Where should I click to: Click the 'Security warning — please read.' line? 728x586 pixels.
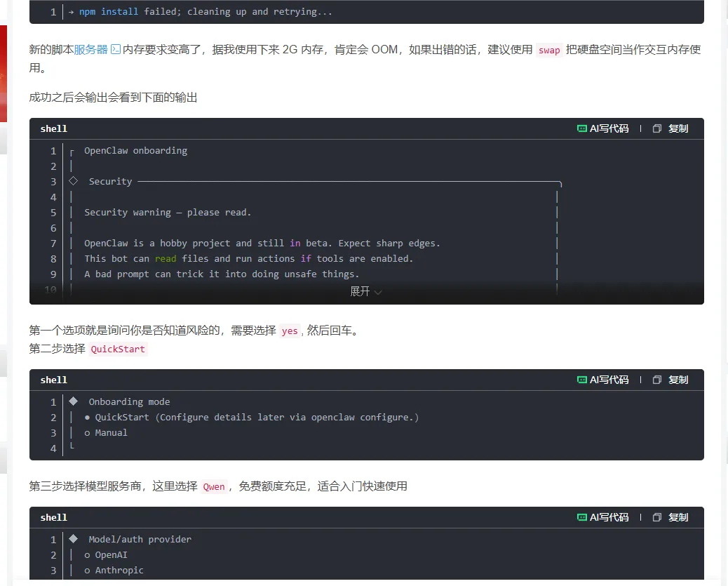coord(168,213)
